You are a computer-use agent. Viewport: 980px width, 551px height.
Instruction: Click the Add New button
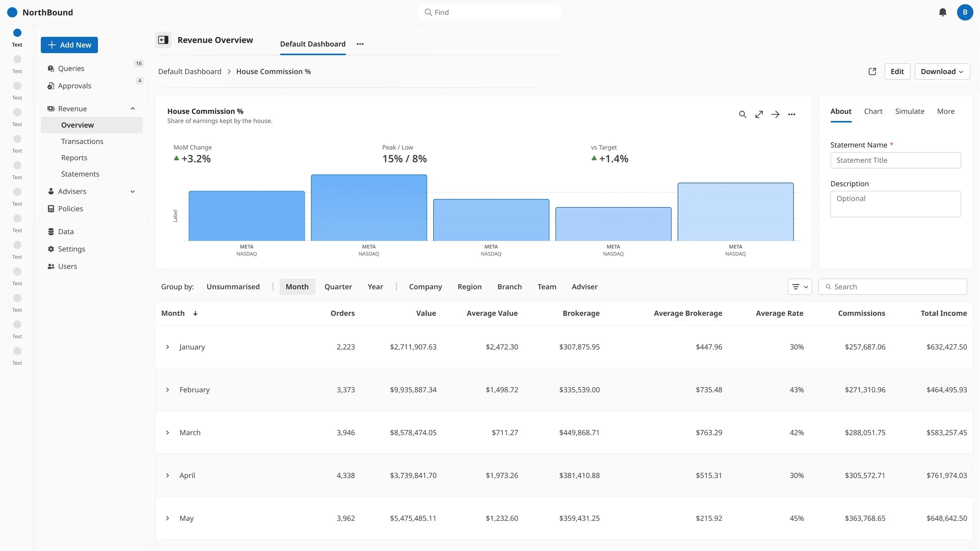pos(69,45)
